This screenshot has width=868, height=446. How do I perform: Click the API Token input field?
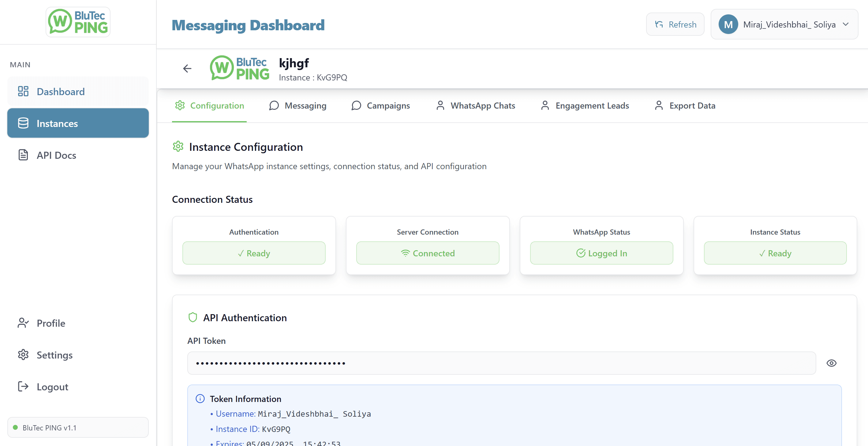point(501,363)
